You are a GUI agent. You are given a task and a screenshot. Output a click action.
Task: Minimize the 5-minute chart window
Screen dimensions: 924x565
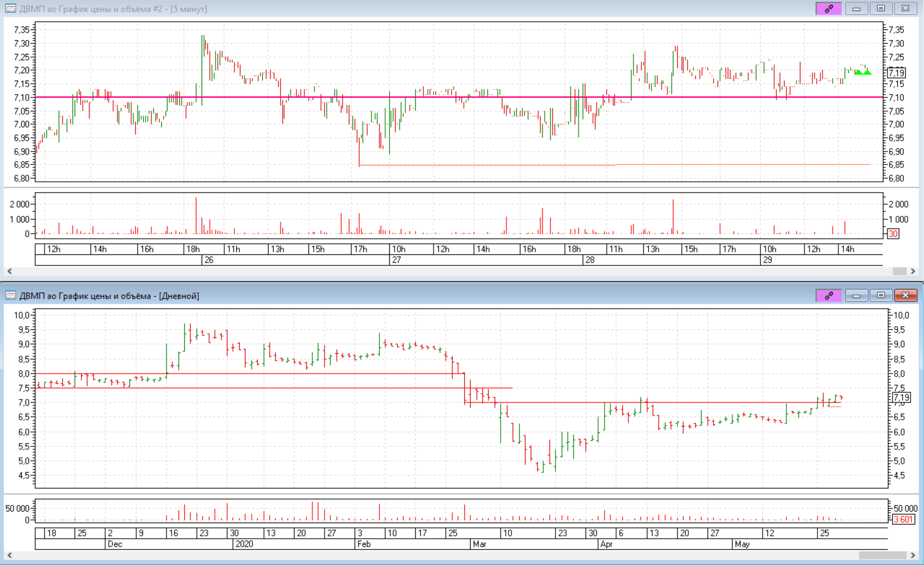pos(857,9)
